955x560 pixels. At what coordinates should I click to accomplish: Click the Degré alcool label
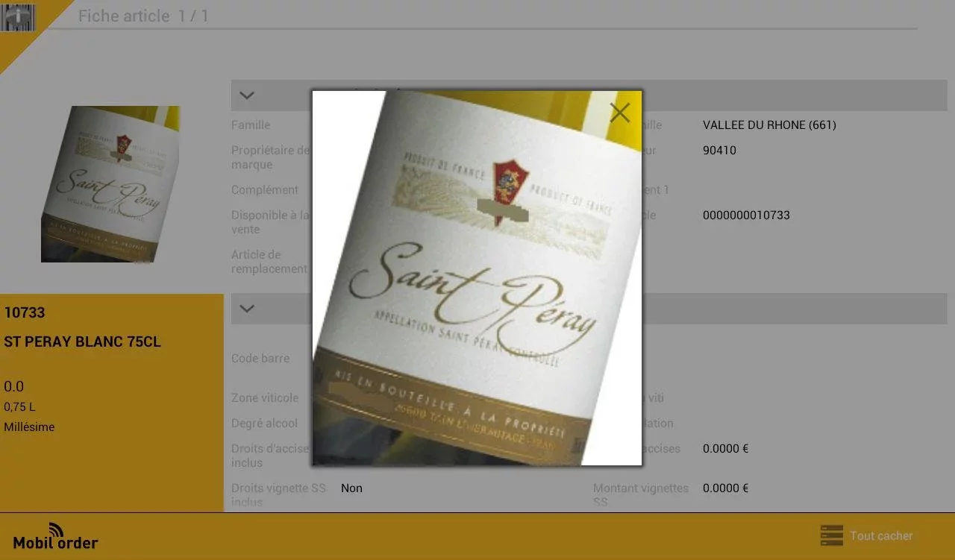pos(264,424)
